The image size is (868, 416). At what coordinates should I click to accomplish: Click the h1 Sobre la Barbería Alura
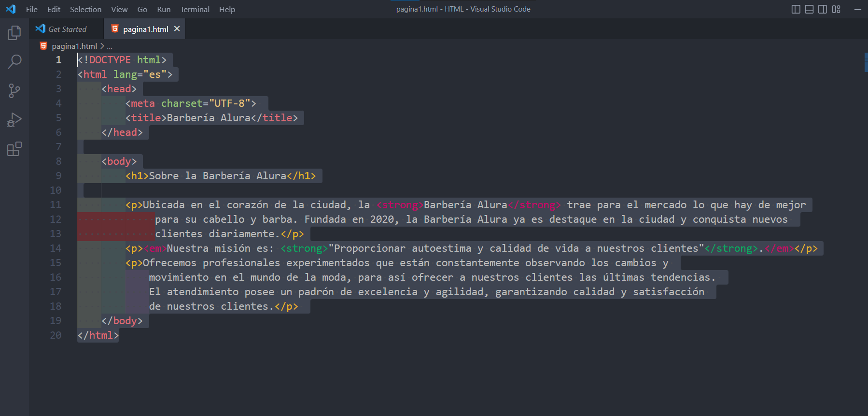(221, 176)
